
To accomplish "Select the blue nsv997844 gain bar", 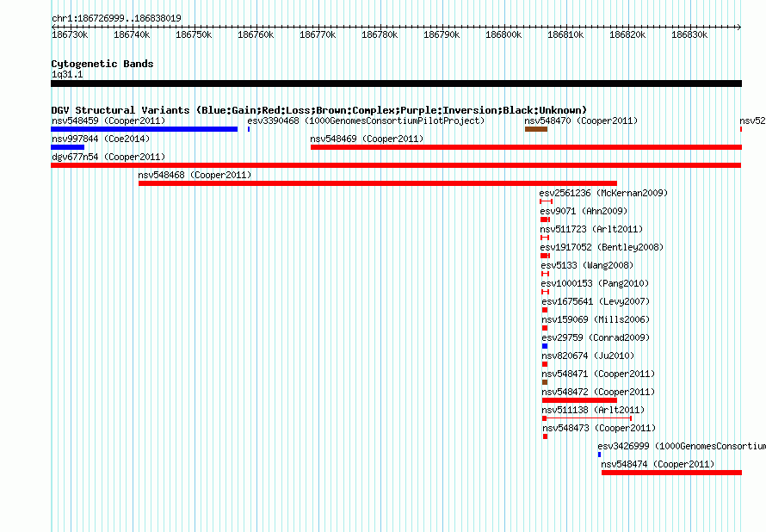I will 67,147.
